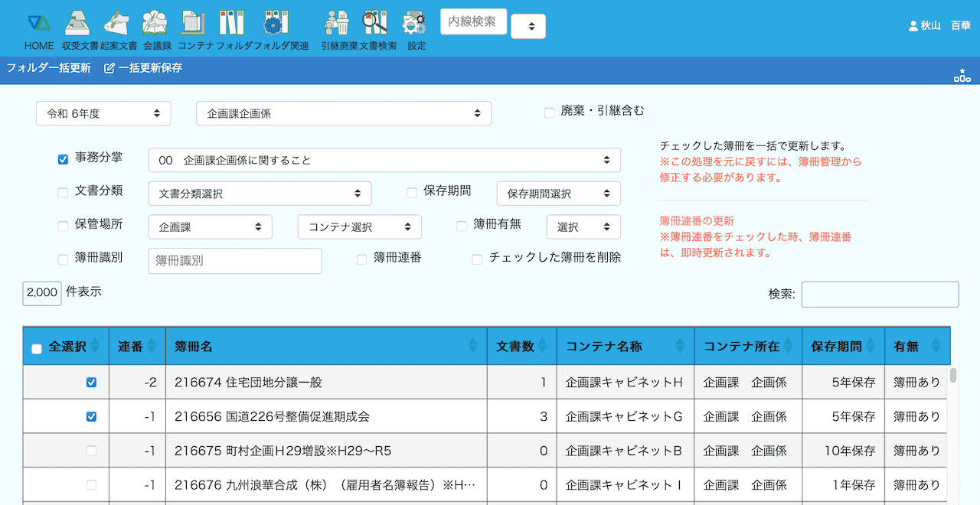Click the 一括更新保存 save link
980x505 pixels.
coord(143,68)
